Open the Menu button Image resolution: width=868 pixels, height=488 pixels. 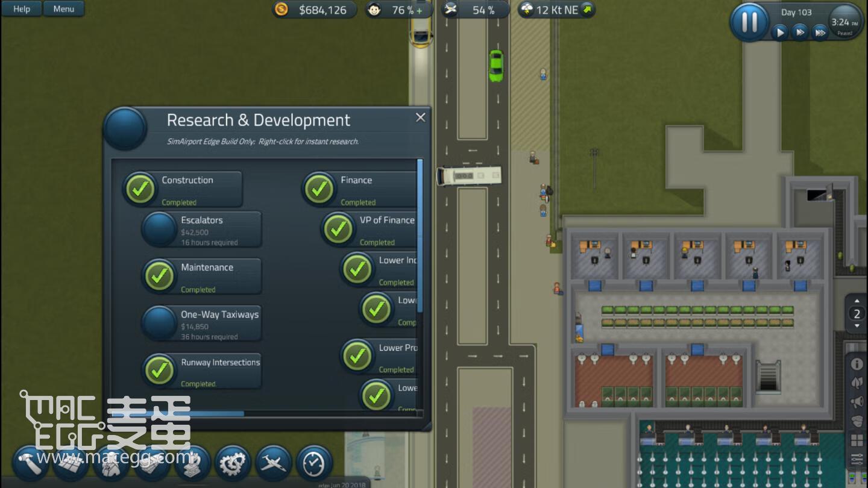click(64, 8)
